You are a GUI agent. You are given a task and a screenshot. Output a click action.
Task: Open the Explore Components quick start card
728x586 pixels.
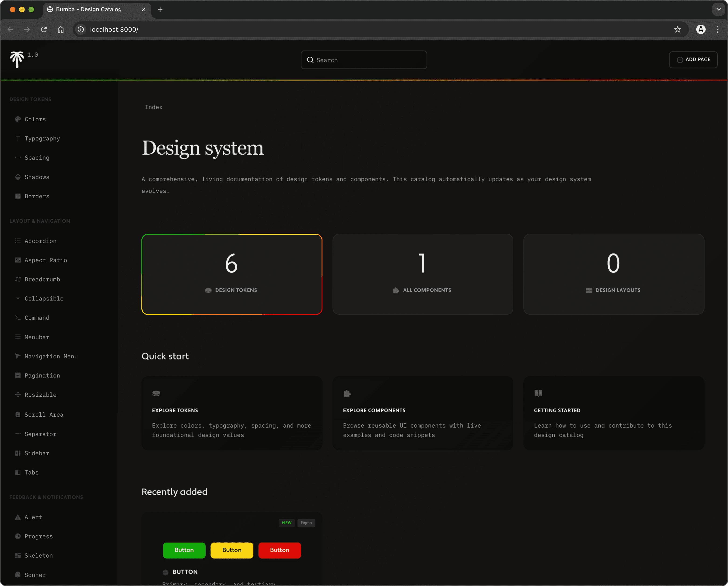(422, 413)
